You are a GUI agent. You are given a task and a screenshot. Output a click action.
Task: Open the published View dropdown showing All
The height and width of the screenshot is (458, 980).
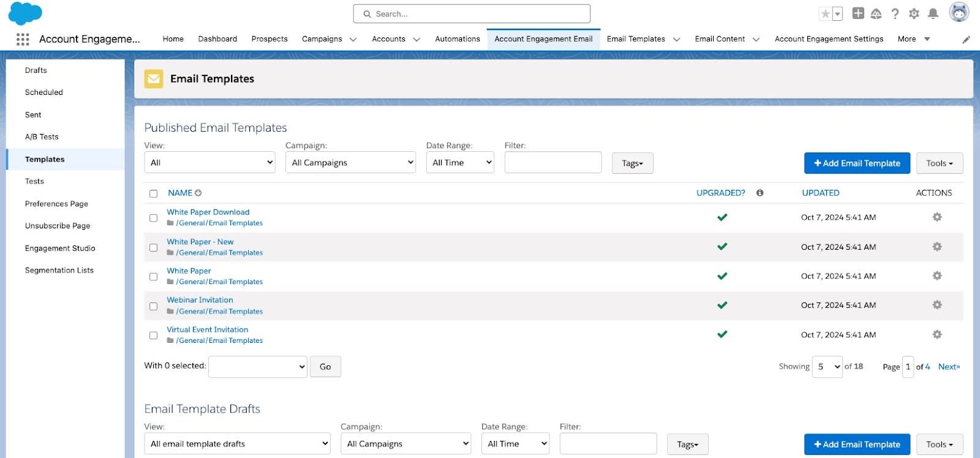pos(209,162)
